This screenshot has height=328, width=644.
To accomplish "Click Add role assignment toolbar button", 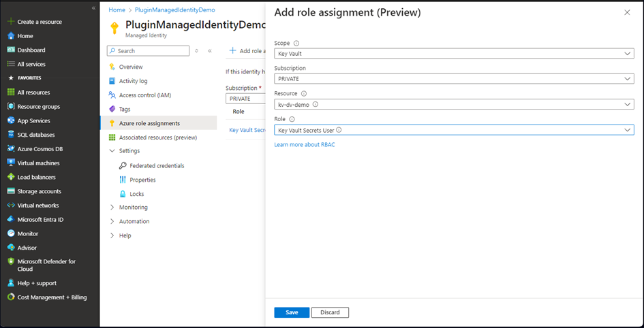I will click(x=247, y=51).
